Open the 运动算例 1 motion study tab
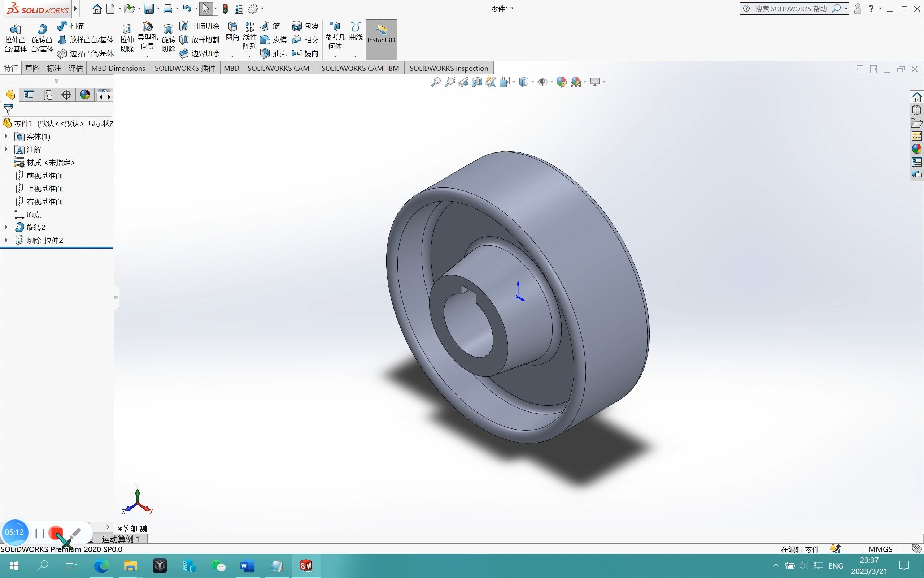Screen dimensions: 924x578 (121, 539)
